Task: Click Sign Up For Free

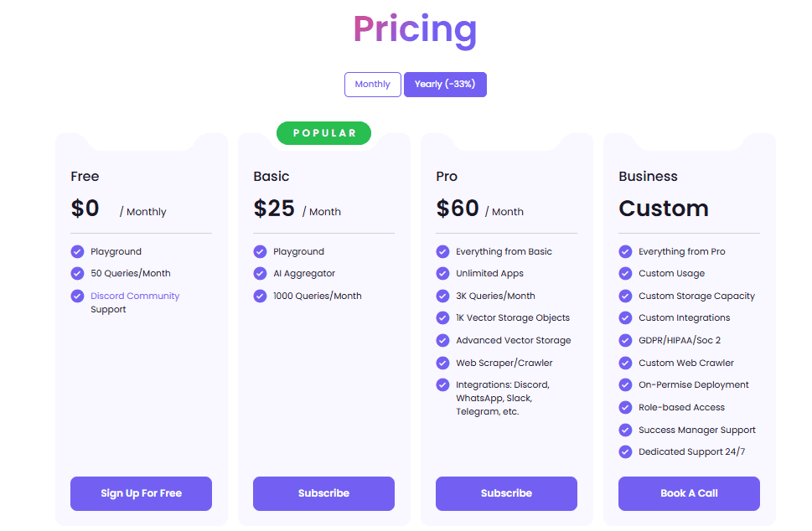Action: [140, 493]
